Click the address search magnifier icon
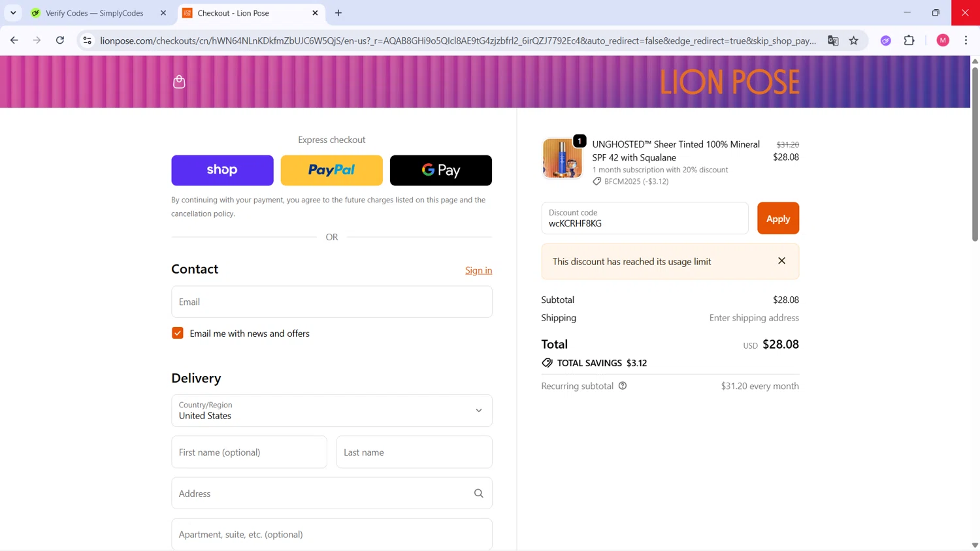This screenshot has height=551, width=980. [479, 494]
